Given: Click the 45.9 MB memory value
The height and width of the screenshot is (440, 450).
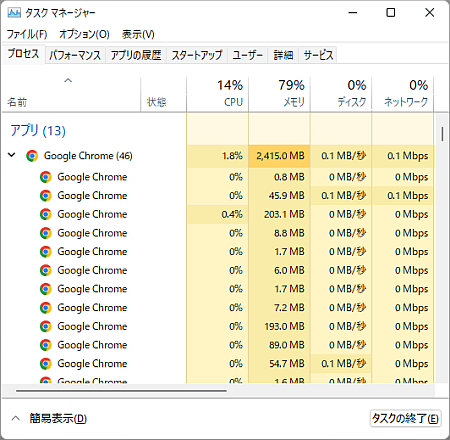Looking at the screenshot, I should tap(287, 196).
